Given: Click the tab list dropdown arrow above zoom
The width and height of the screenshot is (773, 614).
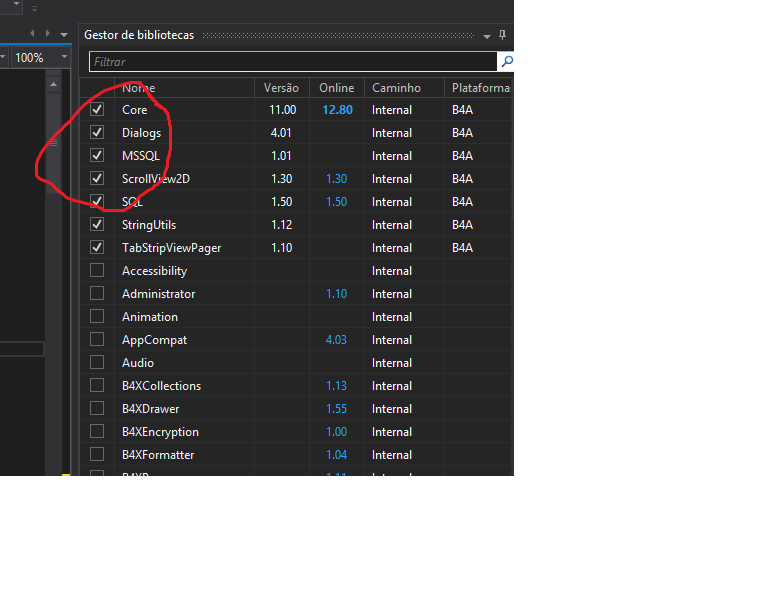Looking at the screenshot, I should tap(64, 35).
